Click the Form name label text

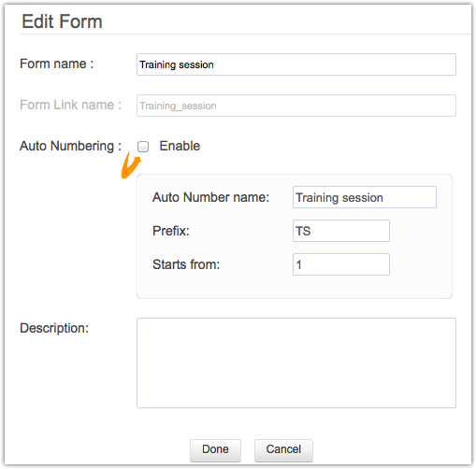point(56,64)
